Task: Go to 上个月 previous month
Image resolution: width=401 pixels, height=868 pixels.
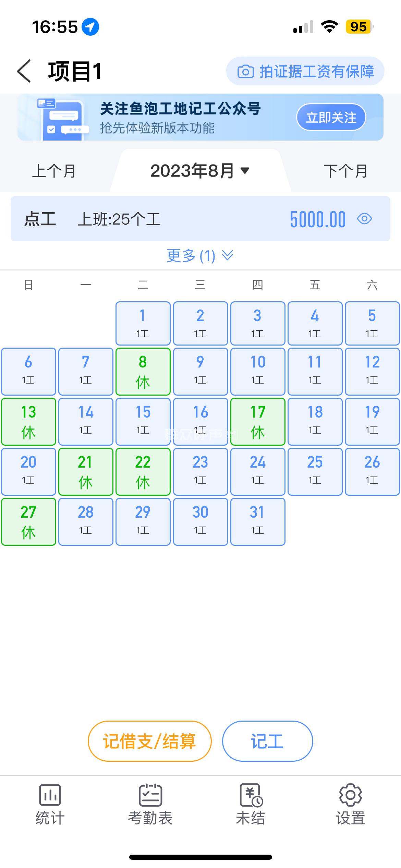Action: coord(54,171)
